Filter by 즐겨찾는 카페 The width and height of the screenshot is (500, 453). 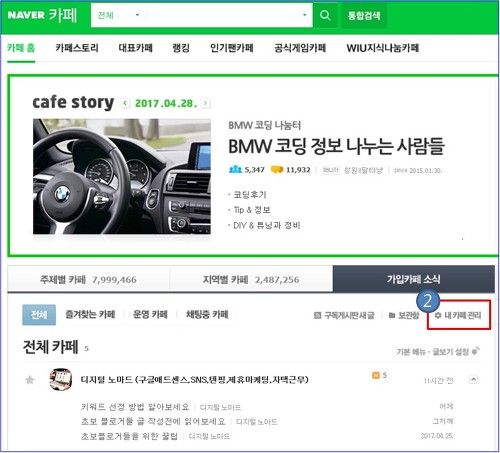click(90, 314)
